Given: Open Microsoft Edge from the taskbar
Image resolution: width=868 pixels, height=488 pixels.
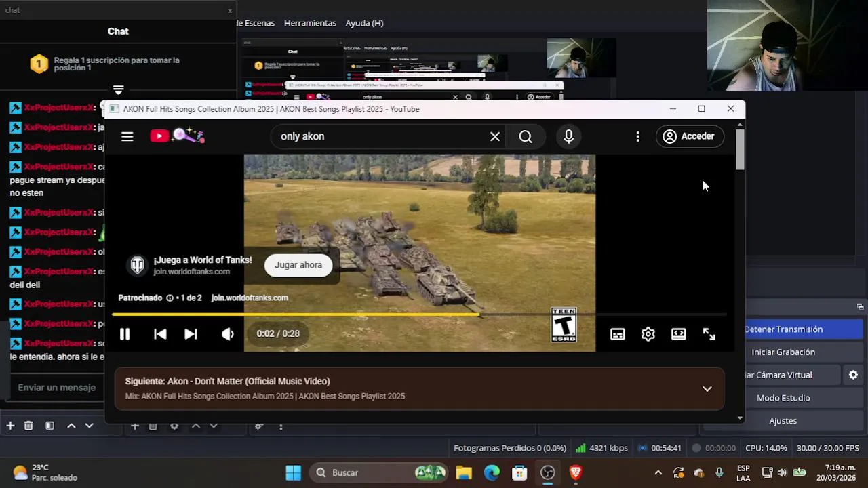Looking at the screenshot, I should tap(492, 472).
